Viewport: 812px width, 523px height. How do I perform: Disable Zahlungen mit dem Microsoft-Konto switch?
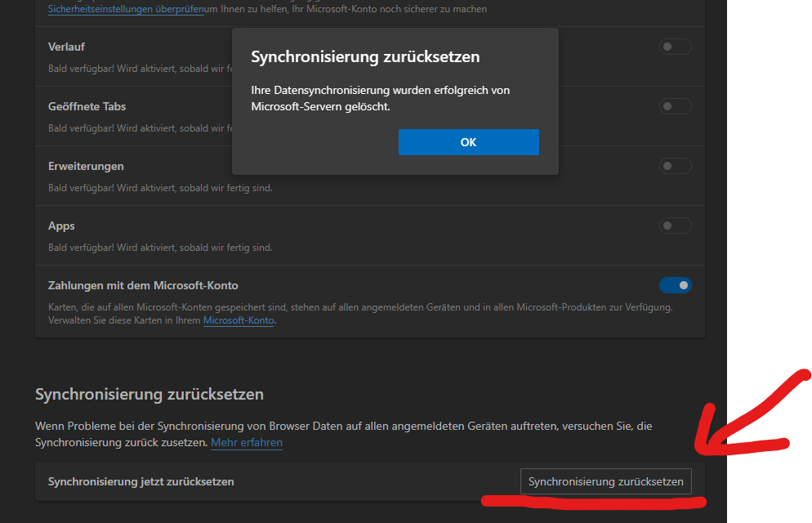(x=676, y=285)
